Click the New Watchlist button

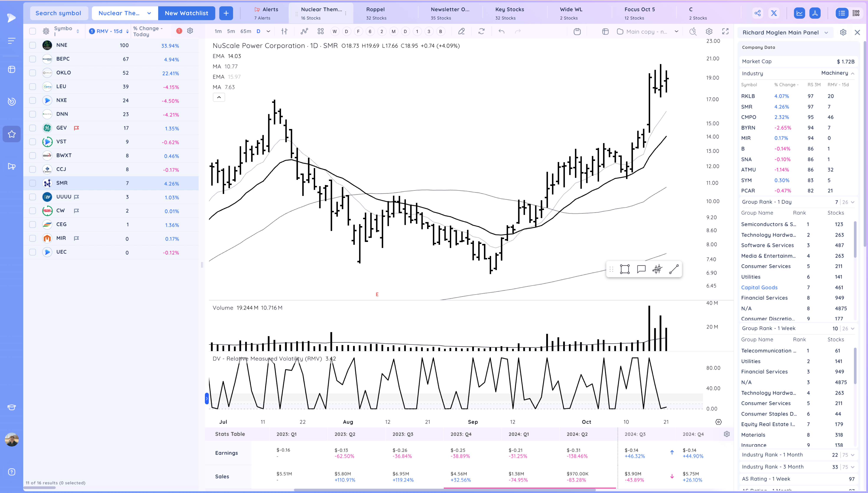click(186, 13)
